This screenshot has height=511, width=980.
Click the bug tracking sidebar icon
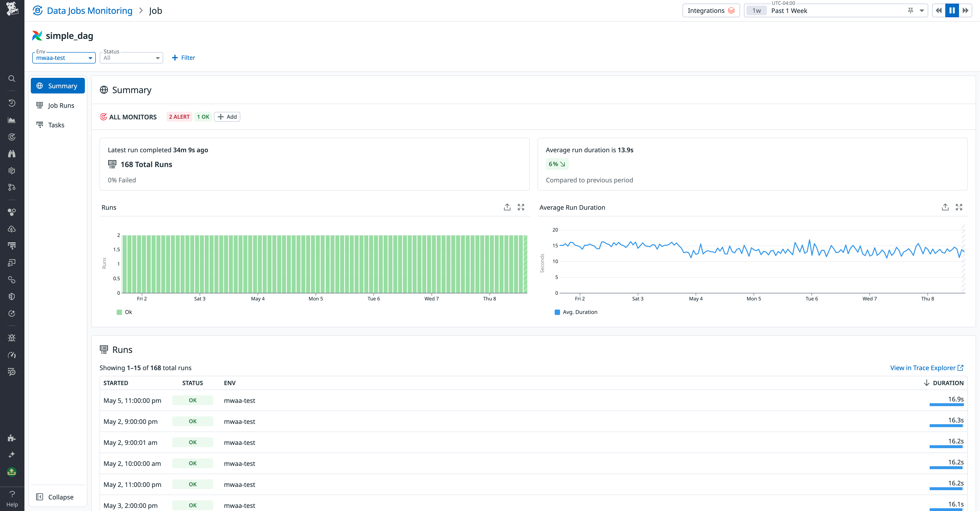(x=12, y=338)
